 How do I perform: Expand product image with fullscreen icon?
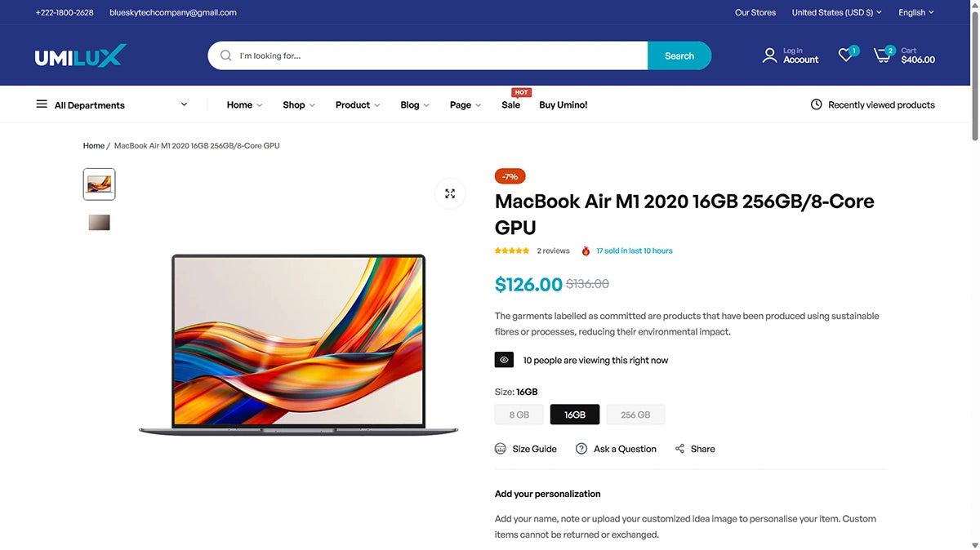(450, 193)
